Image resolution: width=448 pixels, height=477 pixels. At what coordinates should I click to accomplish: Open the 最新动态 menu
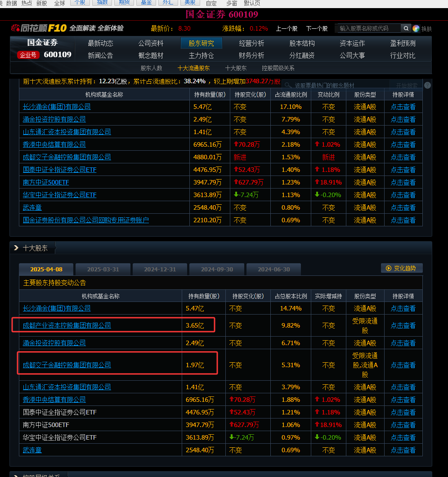tap(100, 44)
